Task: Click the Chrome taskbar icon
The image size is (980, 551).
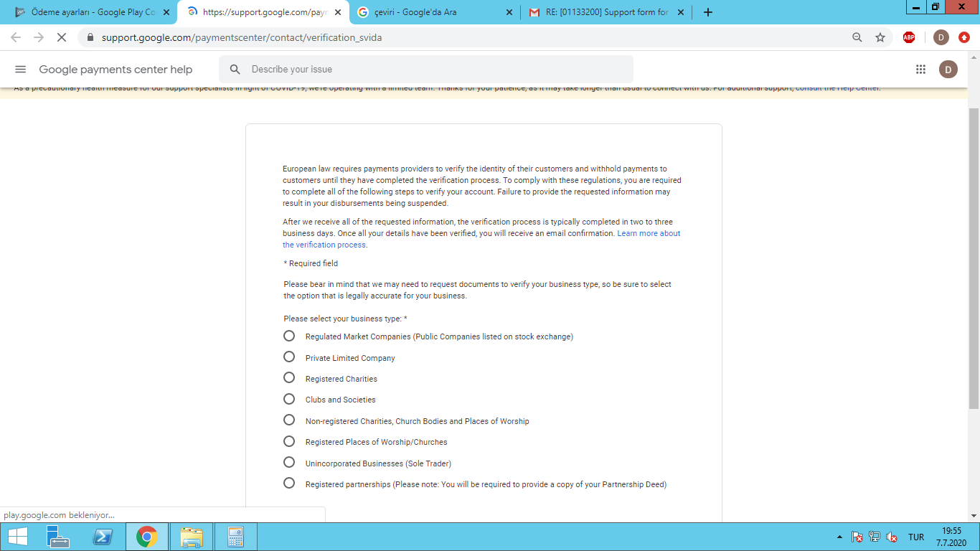Action: tap(147, 537)
